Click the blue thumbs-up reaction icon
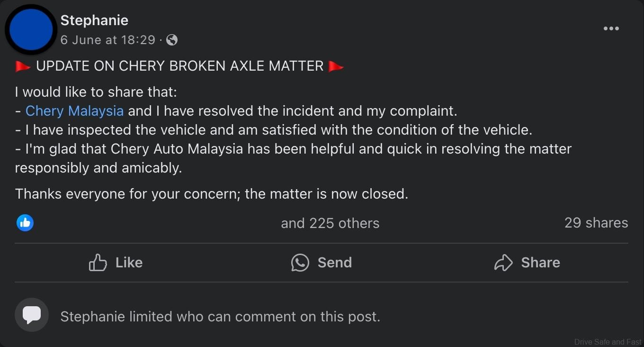644x347 pixels. pos(25,222)
